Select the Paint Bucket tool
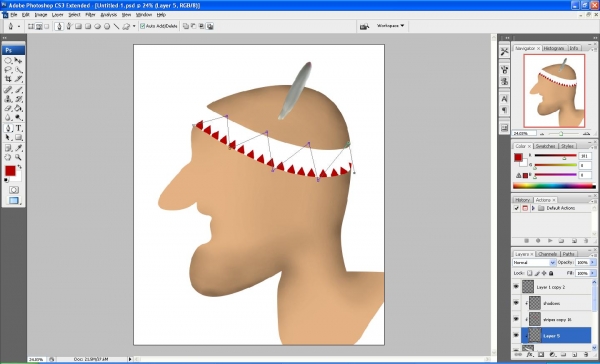 tap(18, 108)
